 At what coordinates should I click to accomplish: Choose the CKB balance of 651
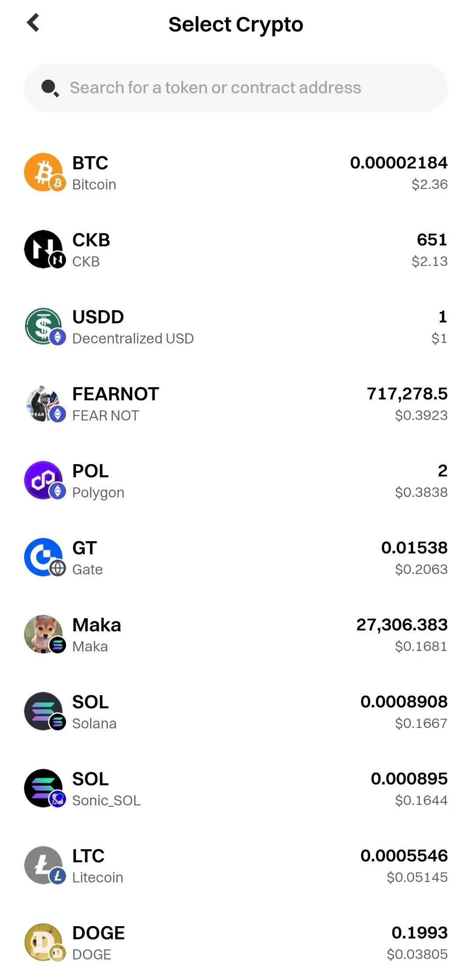432,240
